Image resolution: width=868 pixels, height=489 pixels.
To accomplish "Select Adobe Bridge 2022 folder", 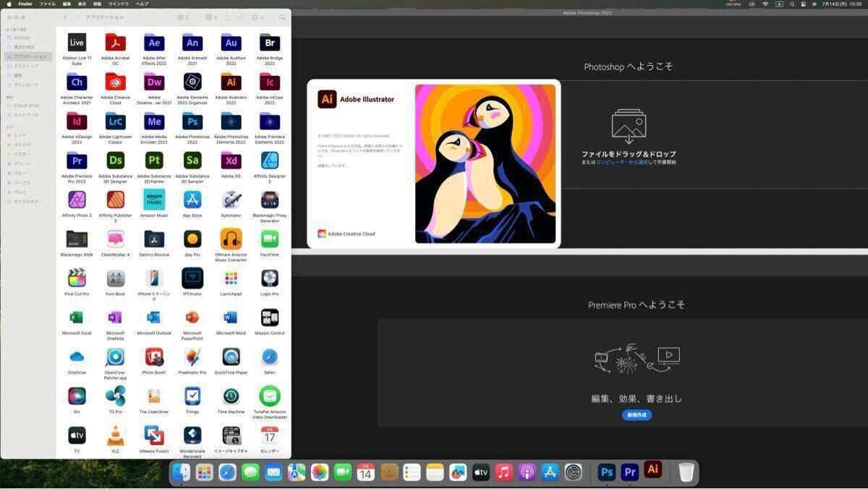I will (270, 43).
